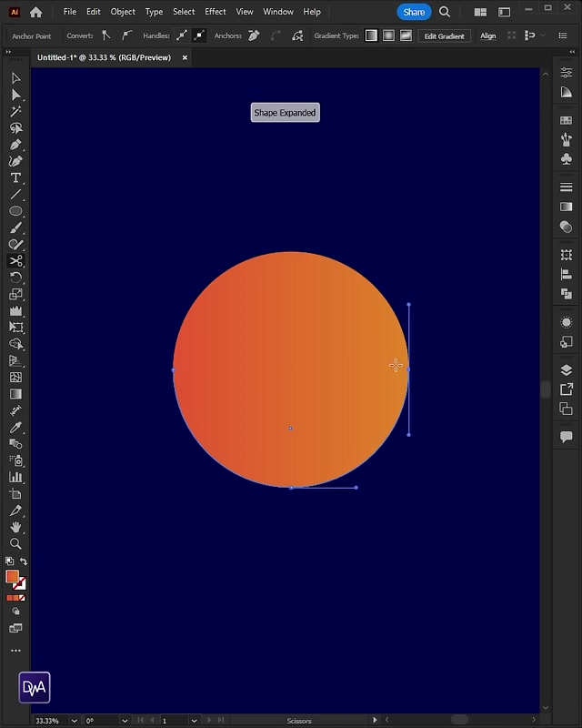Pick the Type tool

pyautogui.click(x=15, y=177)
